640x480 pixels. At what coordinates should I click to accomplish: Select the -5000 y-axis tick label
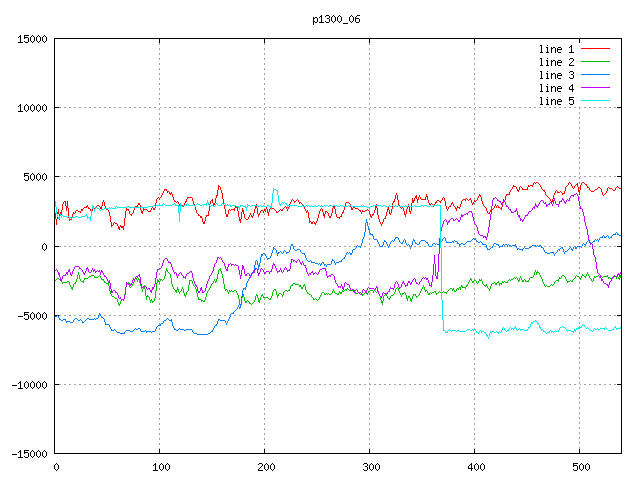click(x=32, y=315)
